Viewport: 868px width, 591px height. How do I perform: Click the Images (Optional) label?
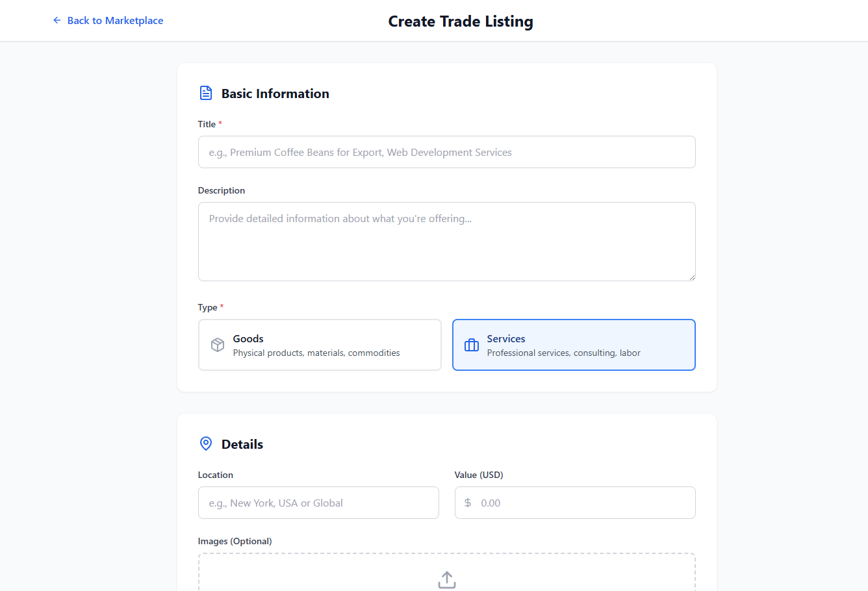coord(235,541)
